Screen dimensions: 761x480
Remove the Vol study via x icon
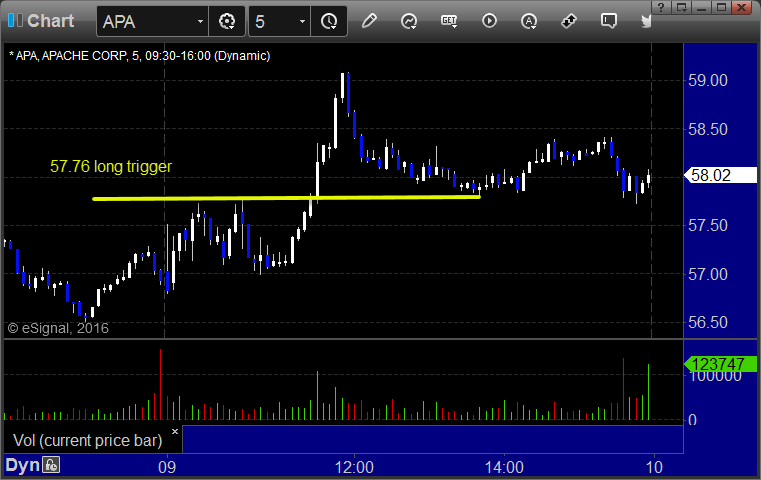(175, 431)
